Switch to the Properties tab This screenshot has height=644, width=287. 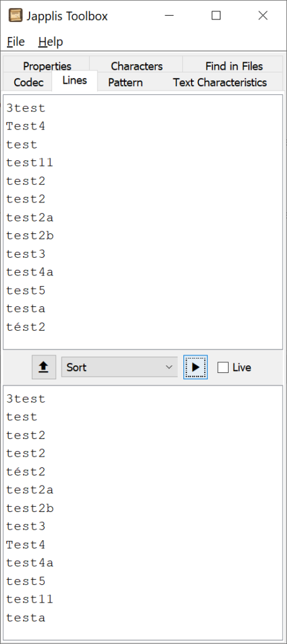pos(46,65)
